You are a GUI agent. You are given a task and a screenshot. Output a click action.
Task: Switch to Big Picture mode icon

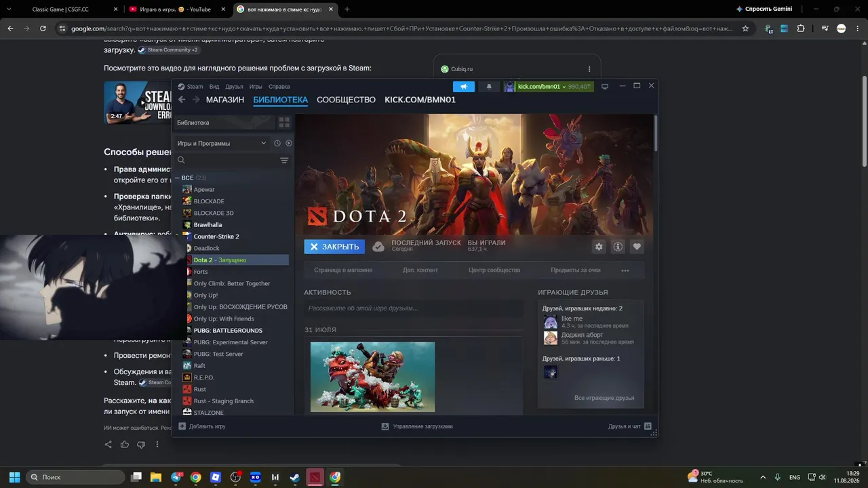pyautogui.click(x=605, y=87)
